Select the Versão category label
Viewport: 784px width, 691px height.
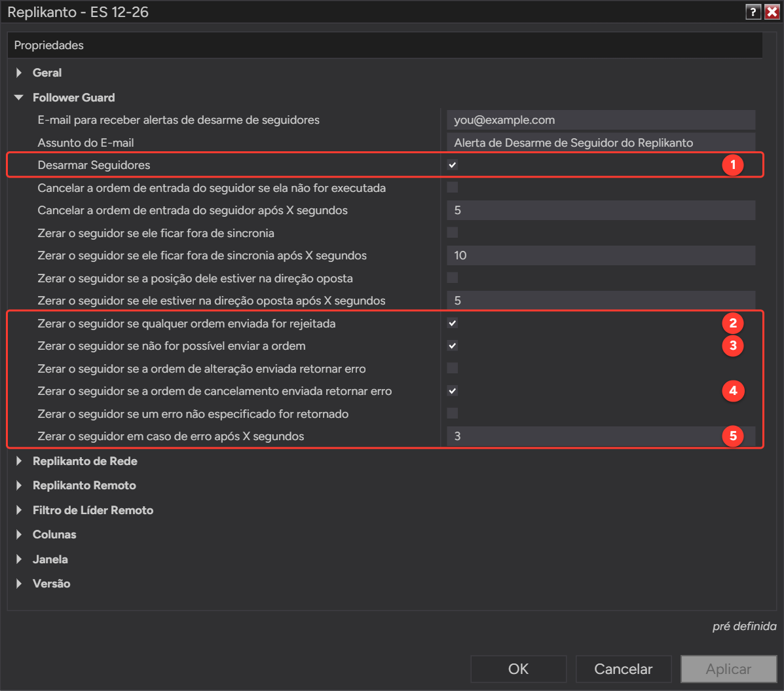(x=52, y=584)
